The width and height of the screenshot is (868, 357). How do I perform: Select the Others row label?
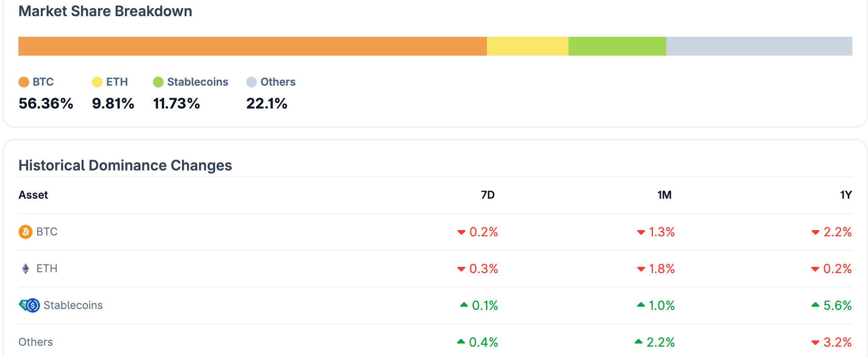click(x=36, y=342)
